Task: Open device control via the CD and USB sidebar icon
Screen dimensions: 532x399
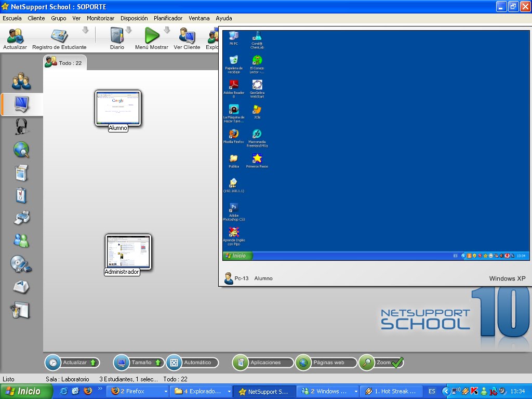Action: pyautogui.click(x=21, y=263)
